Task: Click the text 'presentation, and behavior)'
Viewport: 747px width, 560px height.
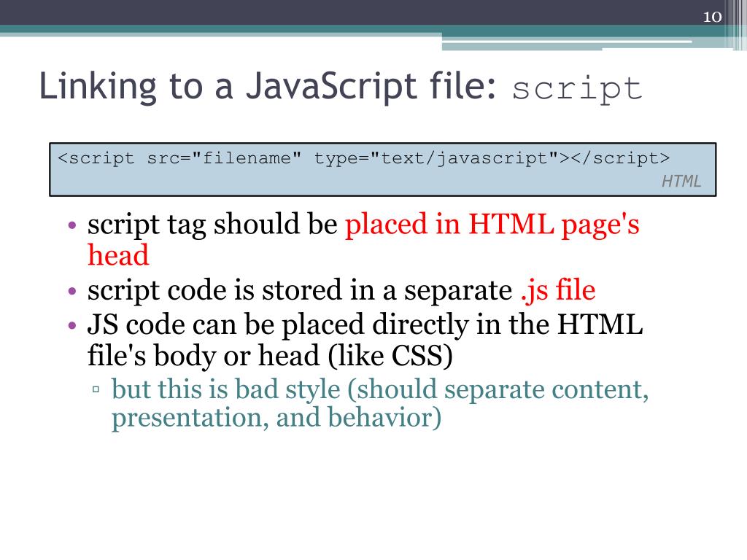Action: point(276,418)
